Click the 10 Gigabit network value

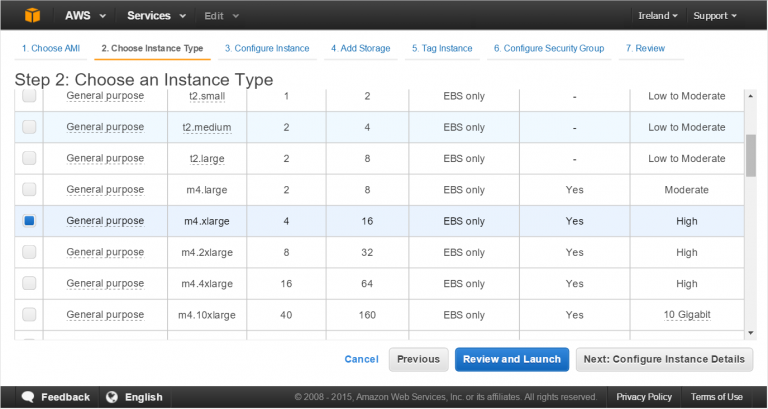(687, 315)
